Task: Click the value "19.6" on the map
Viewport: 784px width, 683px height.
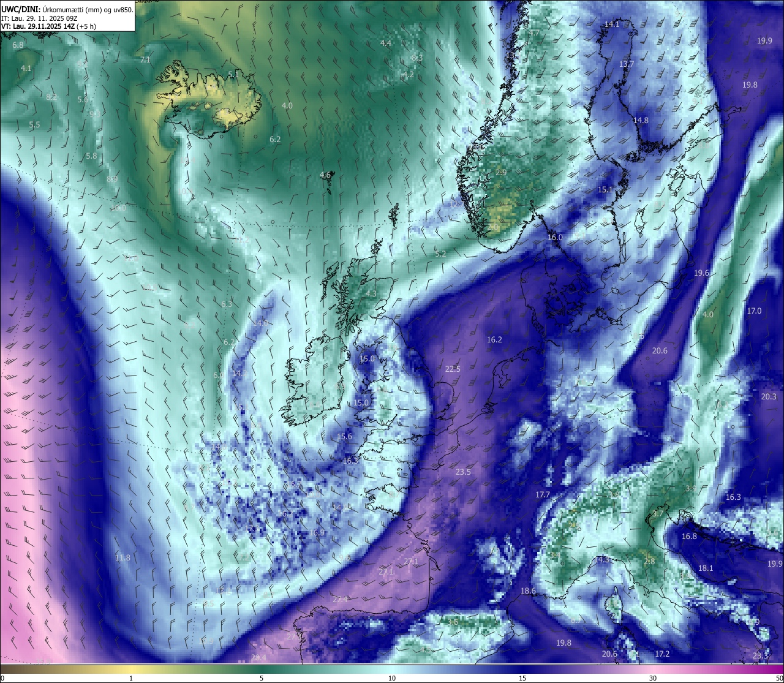Action: coord(701,273)
